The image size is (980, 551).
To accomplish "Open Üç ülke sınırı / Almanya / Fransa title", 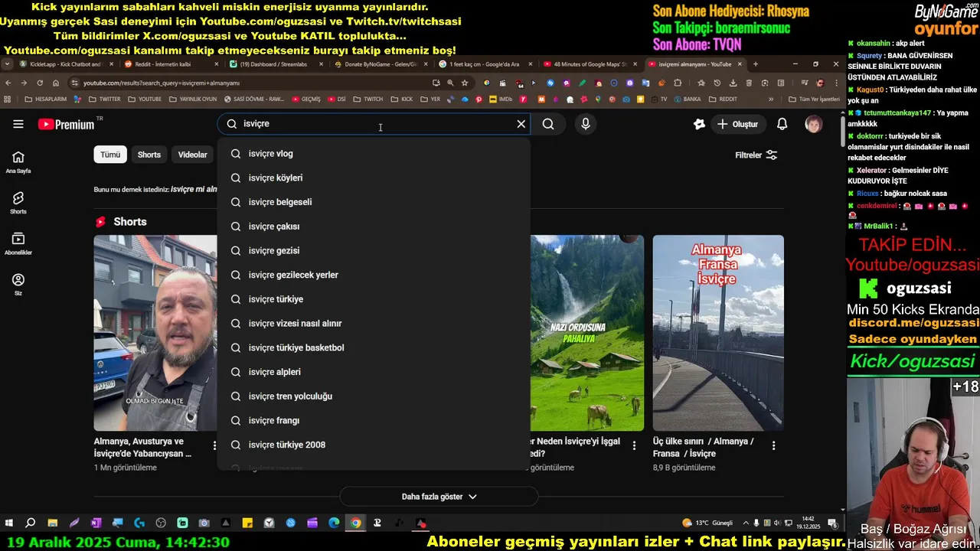I will coord(703,448).
